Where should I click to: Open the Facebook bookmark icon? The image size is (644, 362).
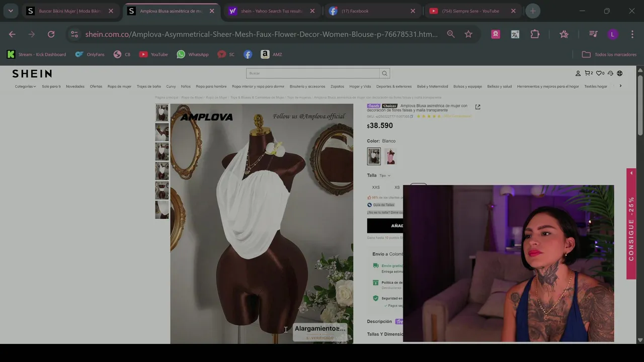click(x=248, y=54)
